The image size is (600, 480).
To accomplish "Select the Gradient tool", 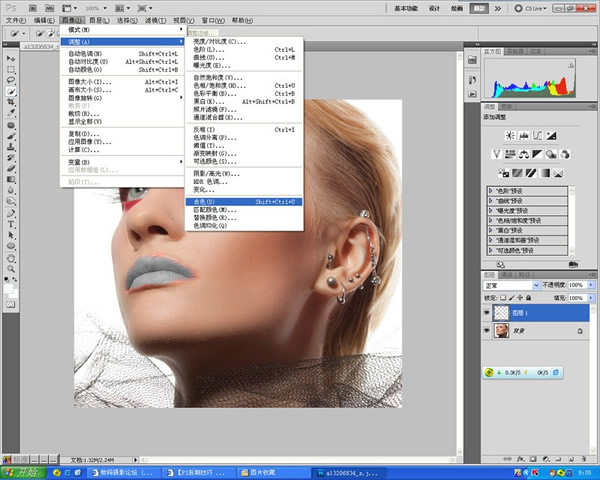I will pos(11,179).
